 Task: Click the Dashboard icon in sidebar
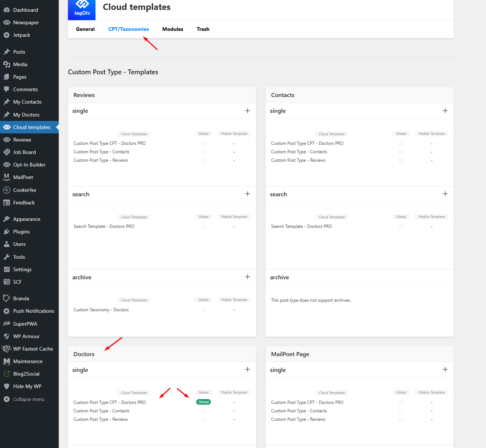(7, 10)
